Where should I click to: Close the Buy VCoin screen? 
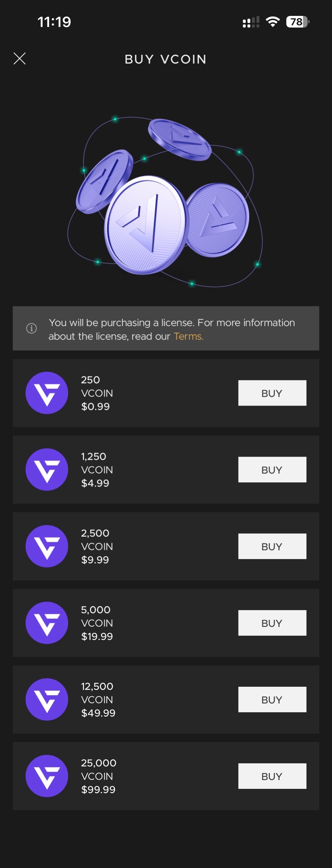20,59
